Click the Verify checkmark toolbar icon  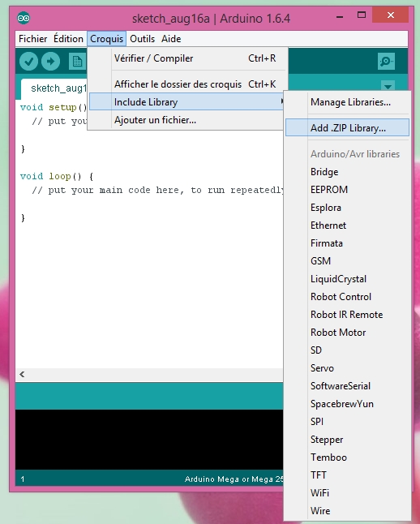click(28, 62)
